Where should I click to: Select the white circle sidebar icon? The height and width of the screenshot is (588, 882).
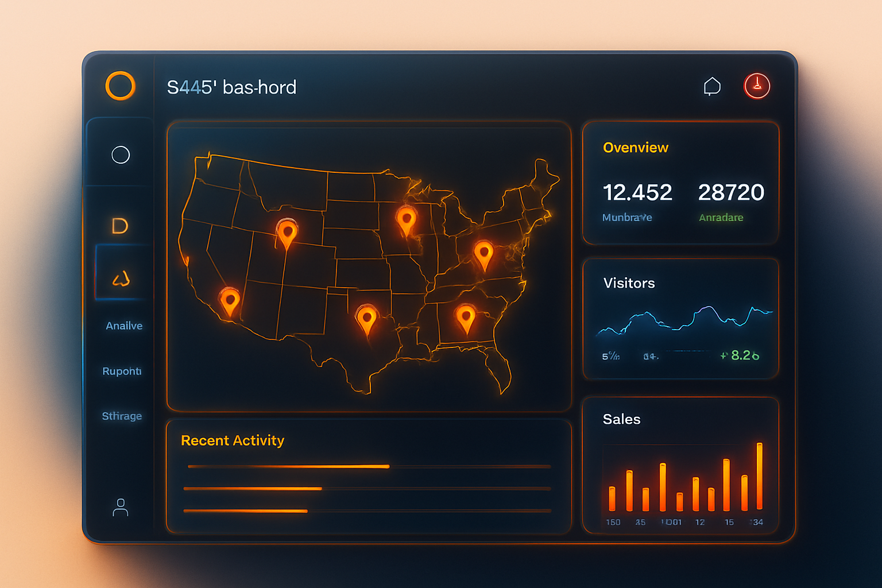(121, 154)
